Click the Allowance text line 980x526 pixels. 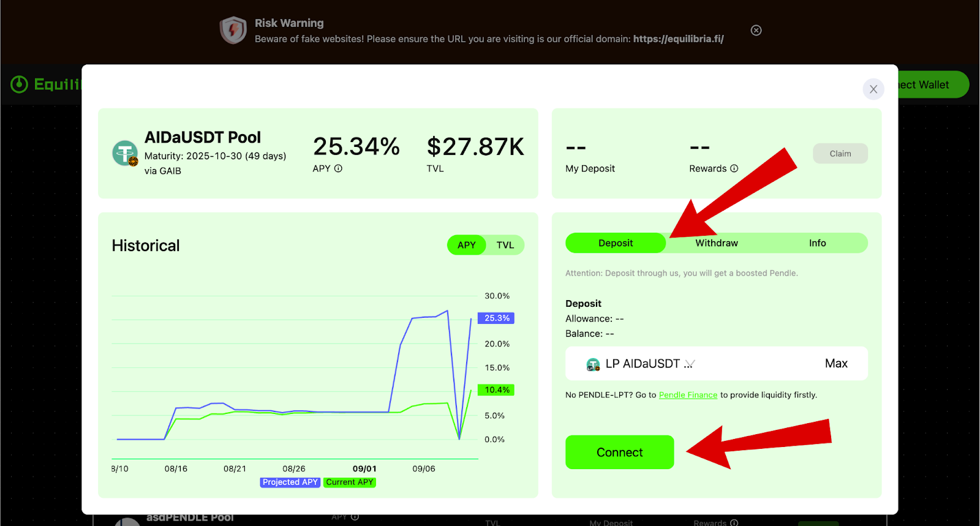click(x=595, y=318)
